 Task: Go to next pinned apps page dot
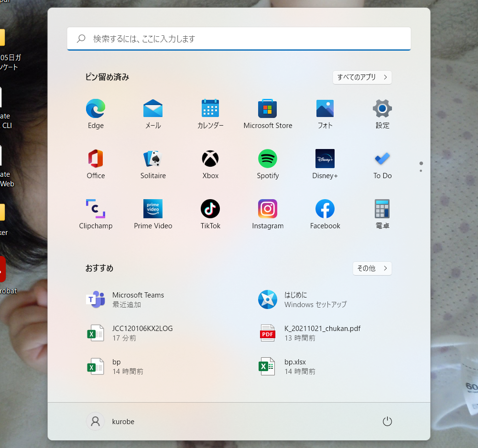click(x=421, y=171)
